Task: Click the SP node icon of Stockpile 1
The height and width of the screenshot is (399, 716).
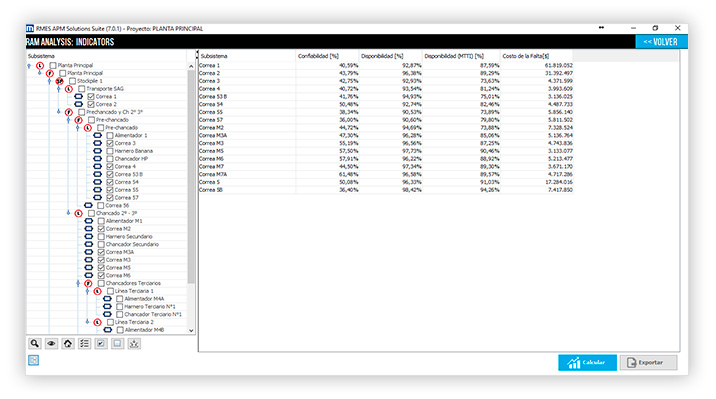Action: coord(59,81)
